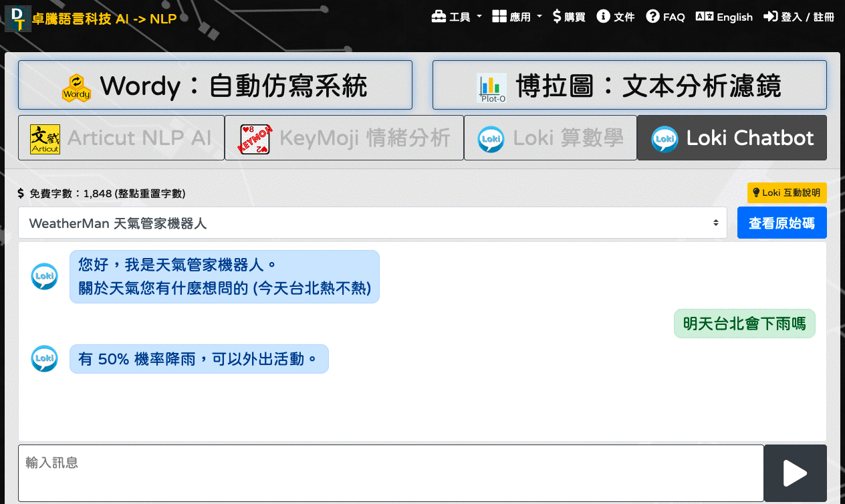Click the Droidtown DT logo icon

tap(18, 17)
